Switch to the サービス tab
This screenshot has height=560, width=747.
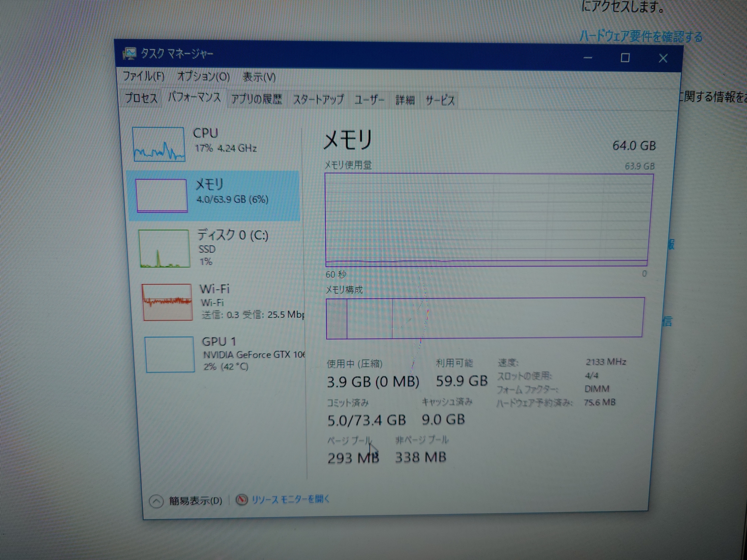[440, 100]
